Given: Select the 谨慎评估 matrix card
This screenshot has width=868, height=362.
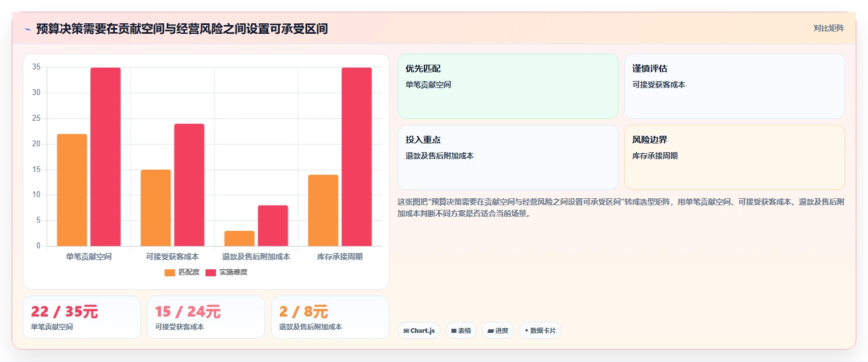Looking at the screenshot, I should click(735, 86).
